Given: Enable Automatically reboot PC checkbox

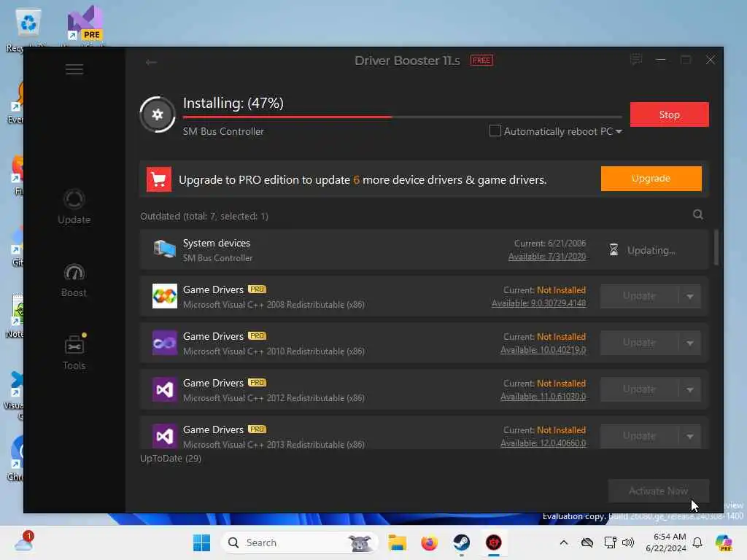Looking at the screenshot, I should pos(495,131).
